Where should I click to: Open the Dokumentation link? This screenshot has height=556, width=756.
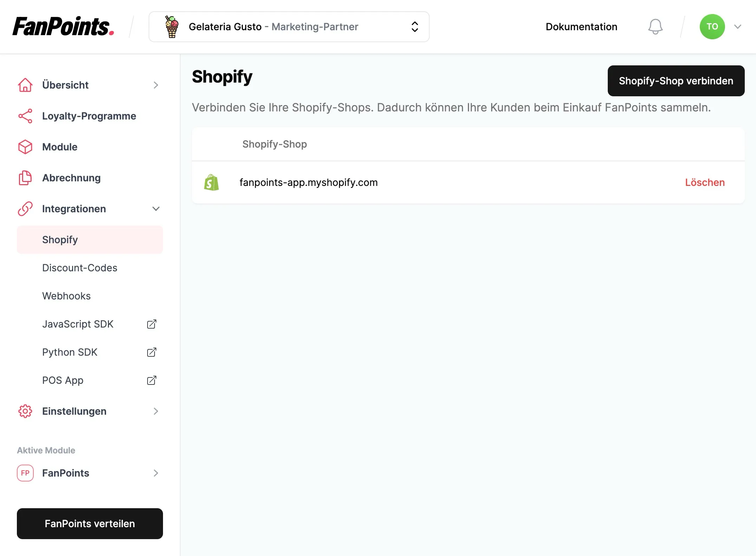pos(581,27)
